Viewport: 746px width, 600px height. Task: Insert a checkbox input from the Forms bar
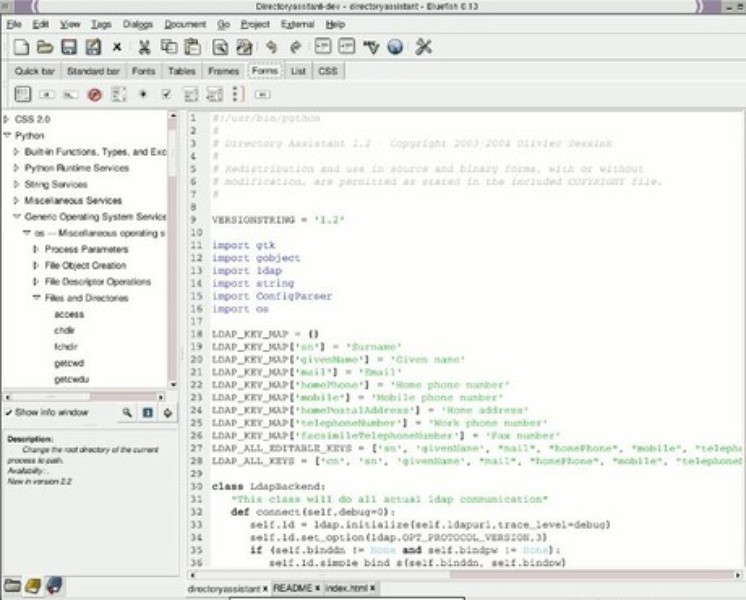tap(166, 94)
